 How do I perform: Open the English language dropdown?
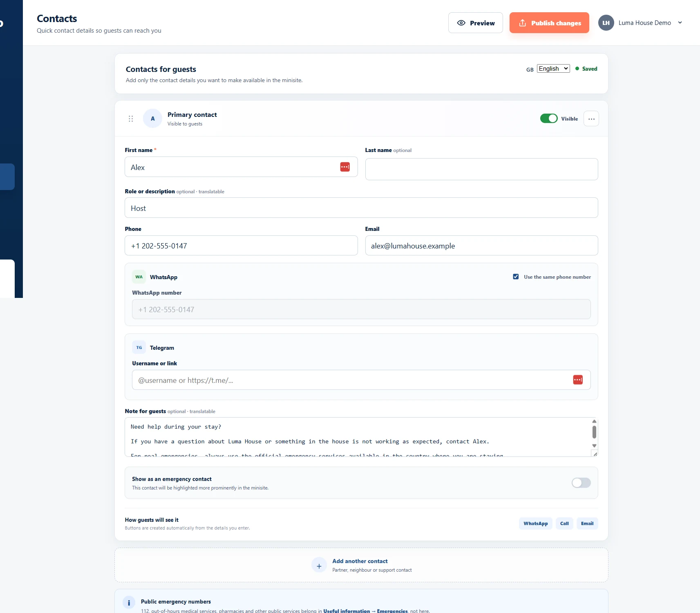click(553, 69)
